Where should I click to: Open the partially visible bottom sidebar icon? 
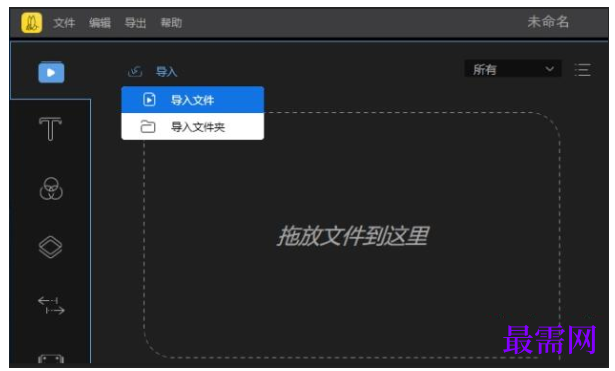tap(51, 358)
